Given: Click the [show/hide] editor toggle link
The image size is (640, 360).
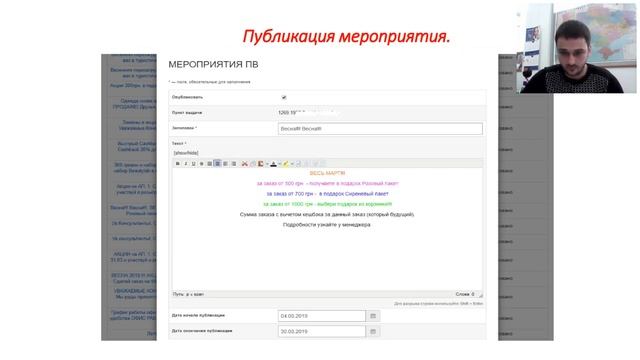Looking at the screenshot, I should tap(186, 153).
